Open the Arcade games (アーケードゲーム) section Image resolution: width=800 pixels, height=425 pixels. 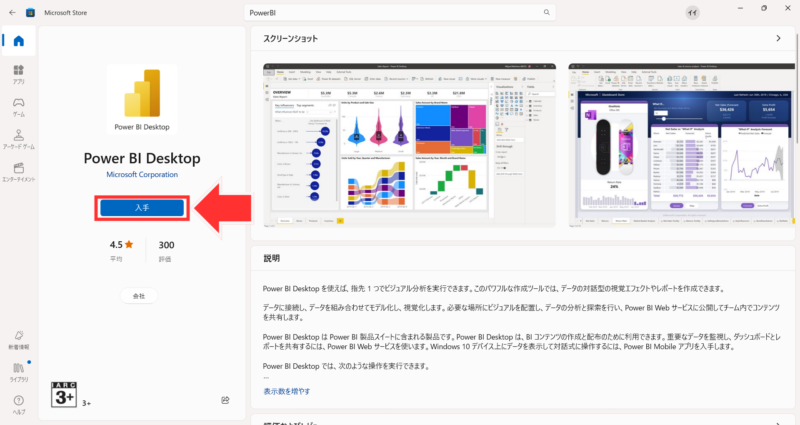point(19,140)
